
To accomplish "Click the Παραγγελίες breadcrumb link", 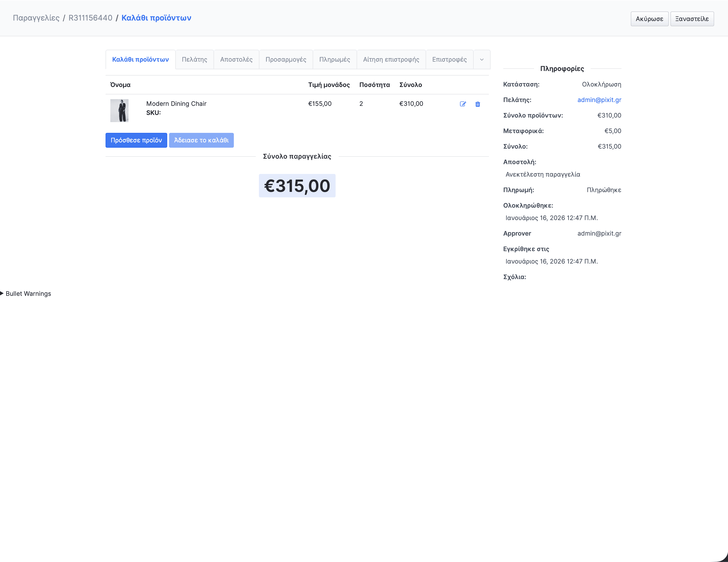I will coord(36,18).
